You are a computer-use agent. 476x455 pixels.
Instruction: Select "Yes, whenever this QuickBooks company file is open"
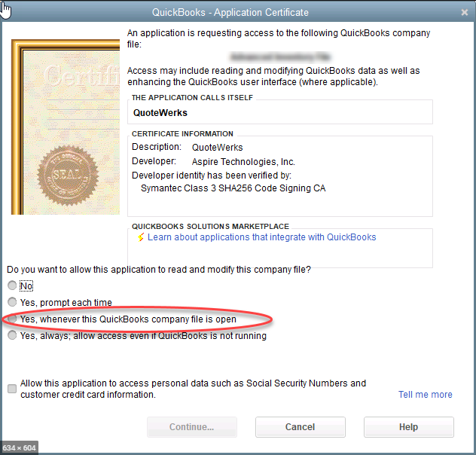(12, 319)
